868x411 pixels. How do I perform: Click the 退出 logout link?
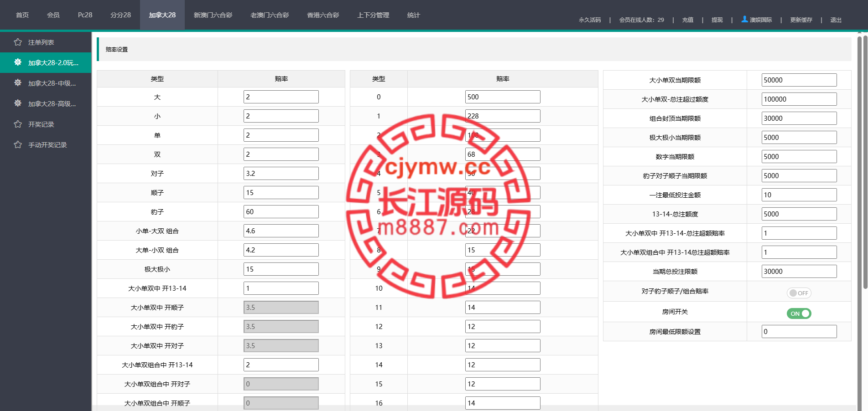click(x=836, y=20)
